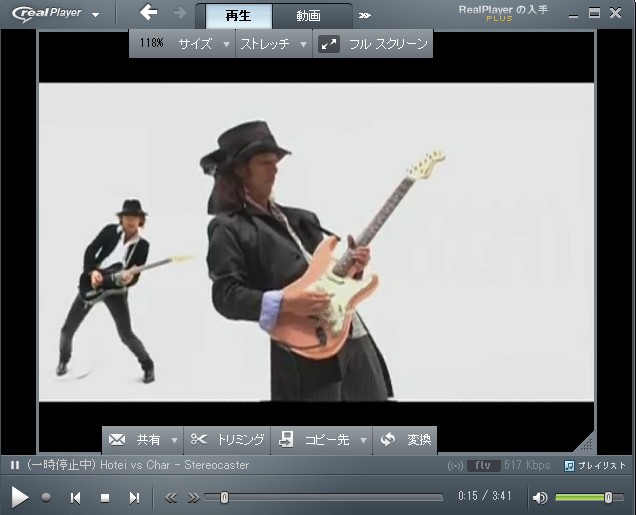
Task: Skip to the next clip
Action: pos(134,498)
